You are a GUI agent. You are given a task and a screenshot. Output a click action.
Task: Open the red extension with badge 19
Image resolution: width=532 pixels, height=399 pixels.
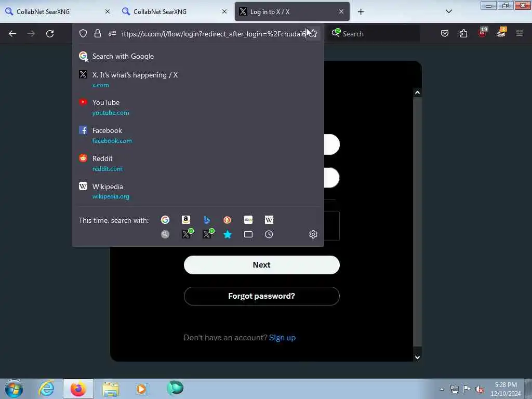[x=483, y=33]
